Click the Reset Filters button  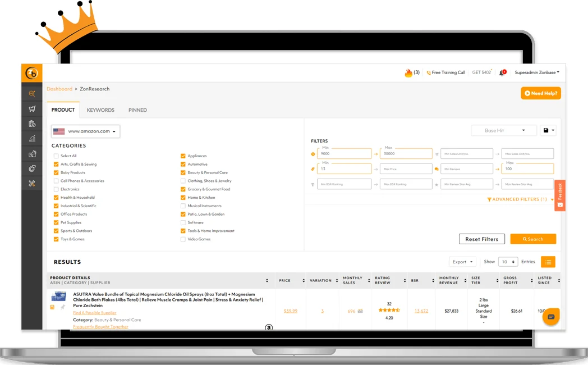pos(482,239)
